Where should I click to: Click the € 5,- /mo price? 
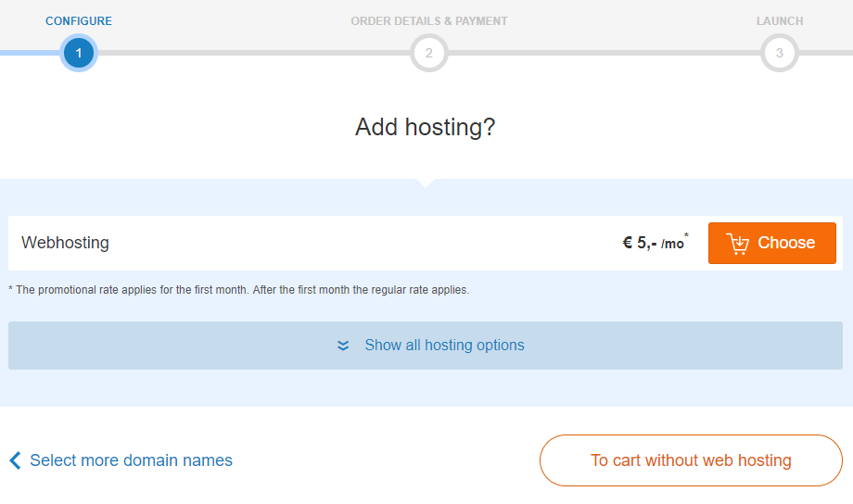[655, 242]
